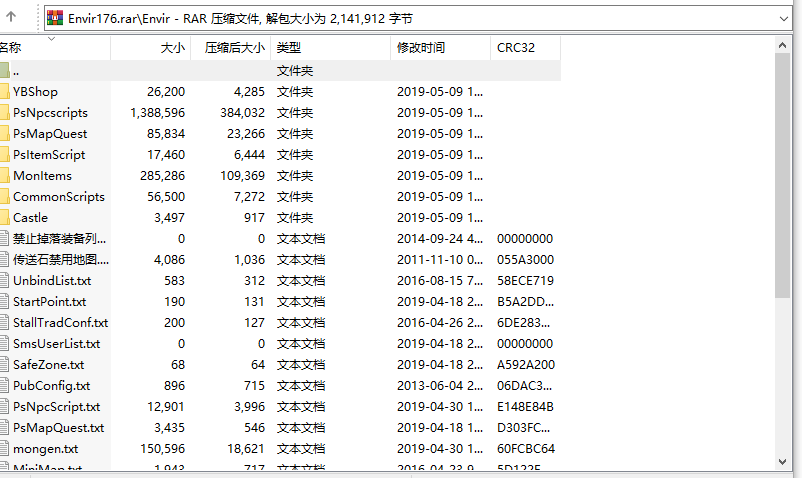The width and height of the screenshot is (802, 478).
Task: Click the parent folder ".." icon
Action: click(4, 71)
